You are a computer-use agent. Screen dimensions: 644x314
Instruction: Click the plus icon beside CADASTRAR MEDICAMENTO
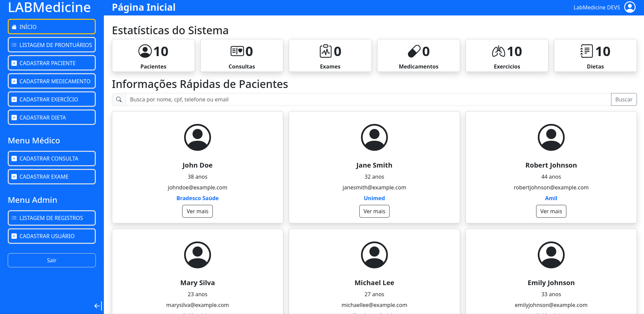tap(14, 81)
